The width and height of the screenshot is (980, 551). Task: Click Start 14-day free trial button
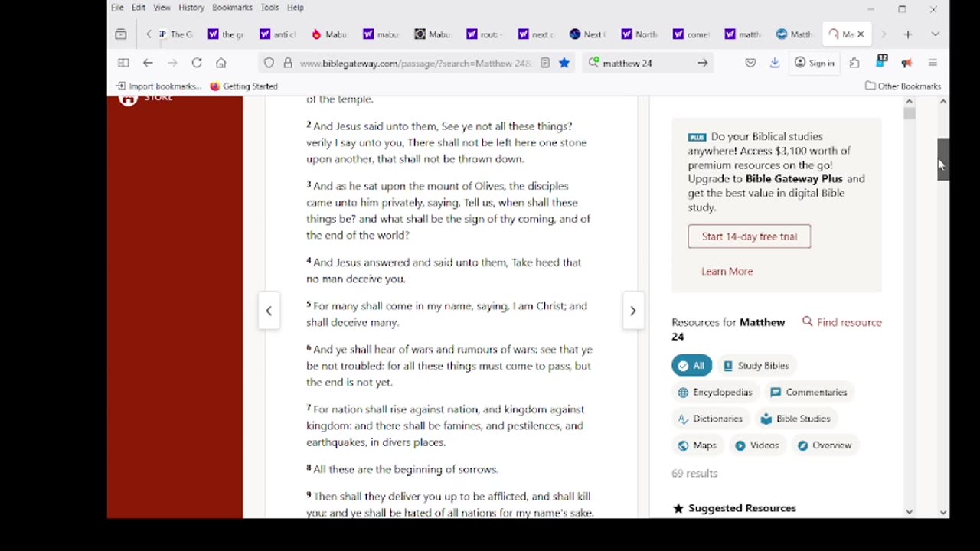(x=750, y=236)
